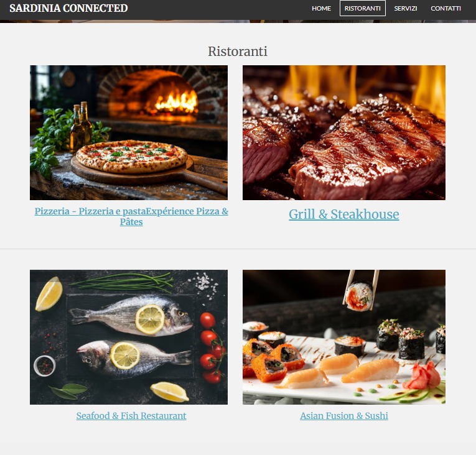Click the wood-fired pizza photo
The image size is (476, 455).
point(129,132)
